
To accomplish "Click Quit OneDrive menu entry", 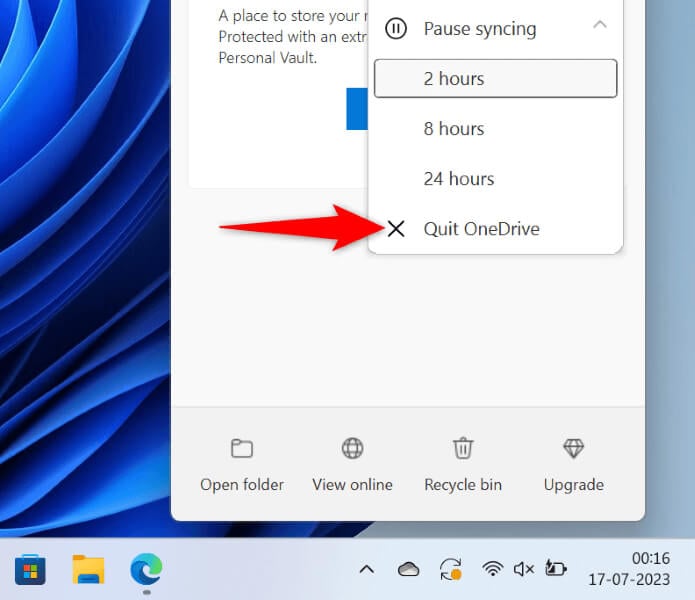I will click(496, 229).
